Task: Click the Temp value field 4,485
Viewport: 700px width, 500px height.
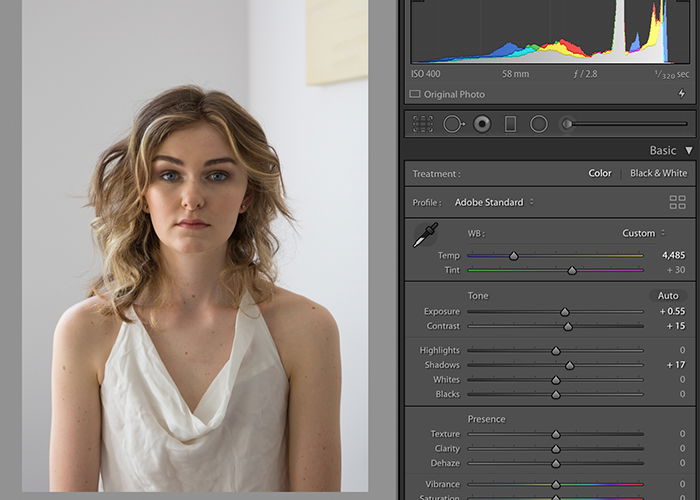Action: [x=673, y=255]
